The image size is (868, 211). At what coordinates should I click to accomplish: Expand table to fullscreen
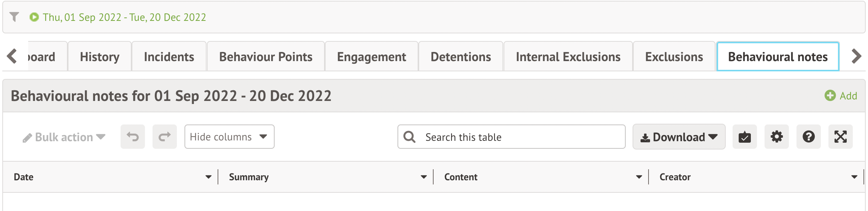tap(841, 137)
